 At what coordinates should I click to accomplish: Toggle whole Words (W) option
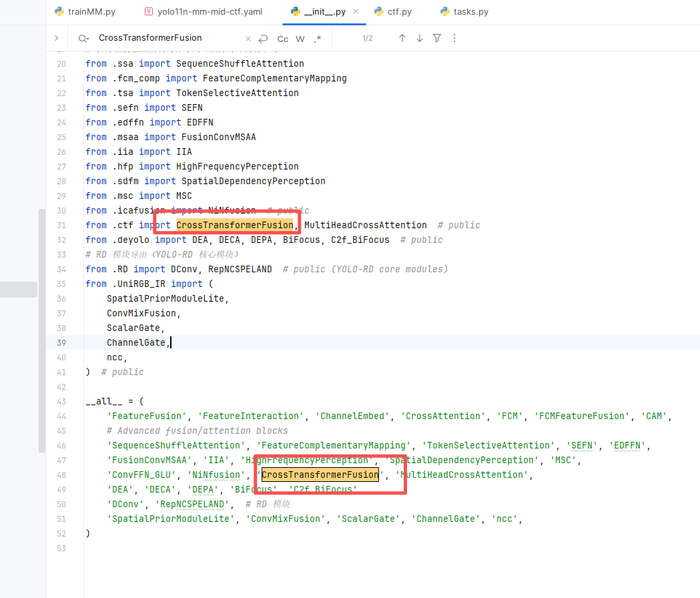300,39
